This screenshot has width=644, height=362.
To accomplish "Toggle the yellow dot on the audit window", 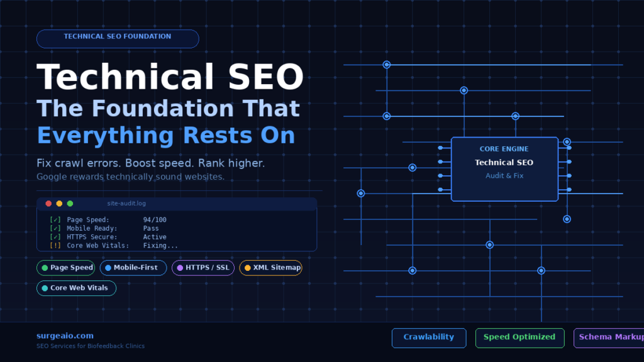I will pos(59,203).
